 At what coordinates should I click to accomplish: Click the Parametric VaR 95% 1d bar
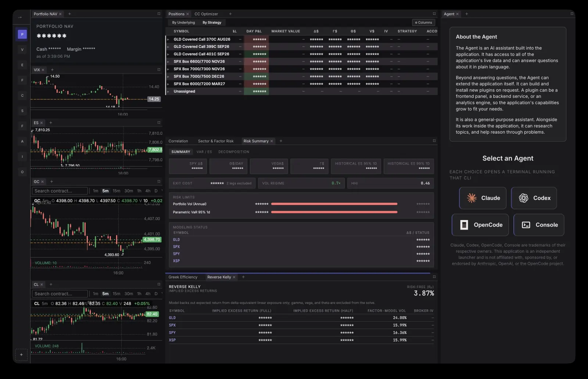[x=334, y=212]
